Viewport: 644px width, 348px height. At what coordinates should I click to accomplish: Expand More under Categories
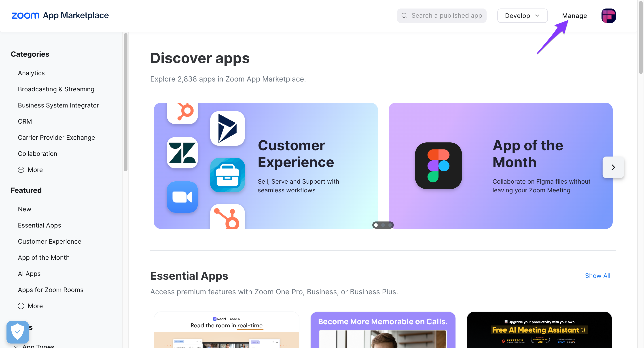click(x=30, y=170)
